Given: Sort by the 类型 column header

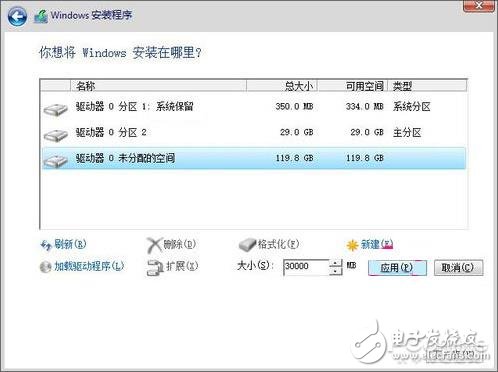Looking at the screenshot, I should click(x=427, y=86).
